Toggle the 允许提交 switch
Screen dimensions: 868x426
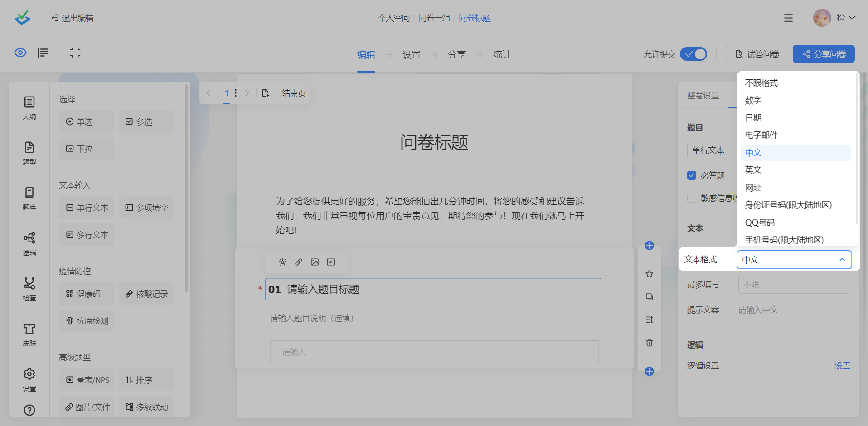[693, 54]
